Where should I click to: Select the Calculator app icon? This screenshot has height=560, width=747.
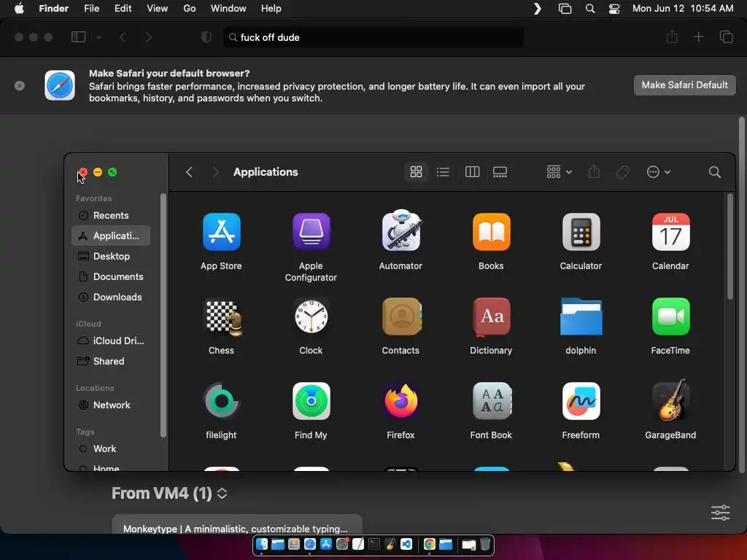pos(581,232)
